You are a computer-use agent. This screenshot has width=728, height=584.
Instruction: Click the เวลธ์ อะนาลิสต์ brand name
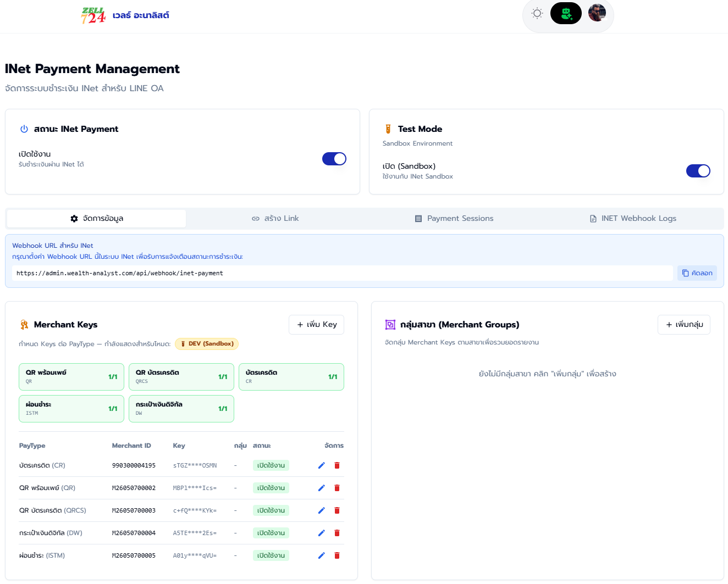[141, 15]
